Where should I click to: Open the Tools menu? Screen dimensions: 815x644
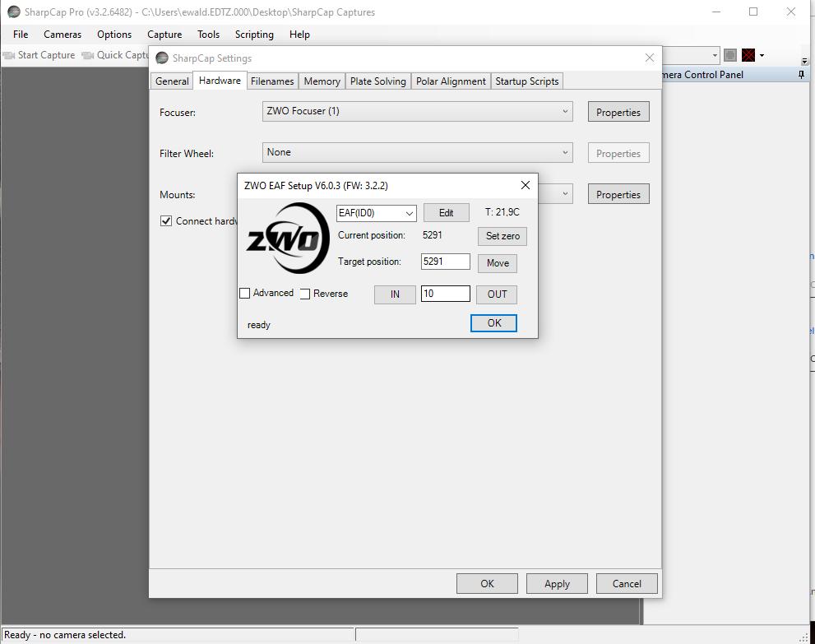tap(208, 35)
